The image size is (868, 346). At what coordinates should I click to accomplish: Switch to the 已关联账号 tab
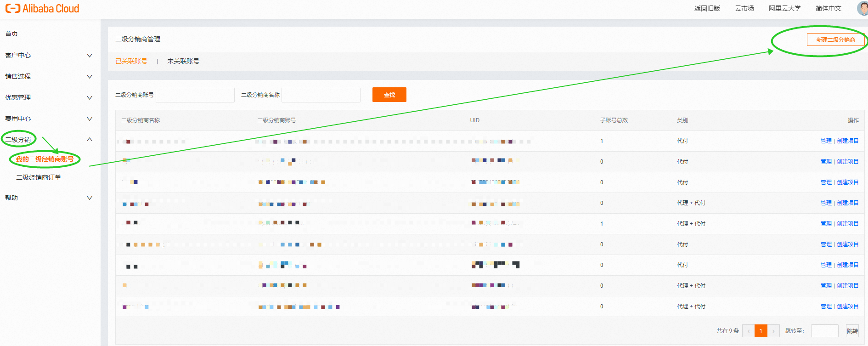131,61
